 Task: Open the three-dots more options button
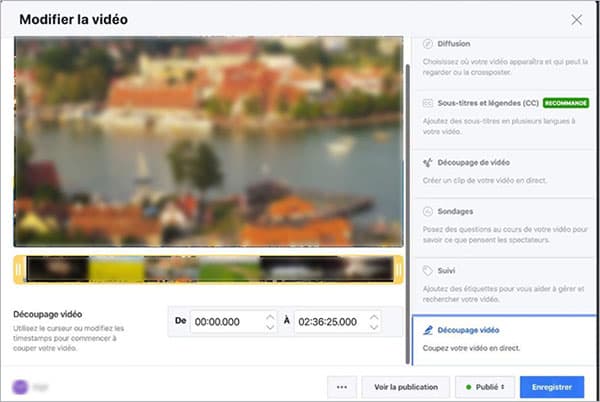342,387
